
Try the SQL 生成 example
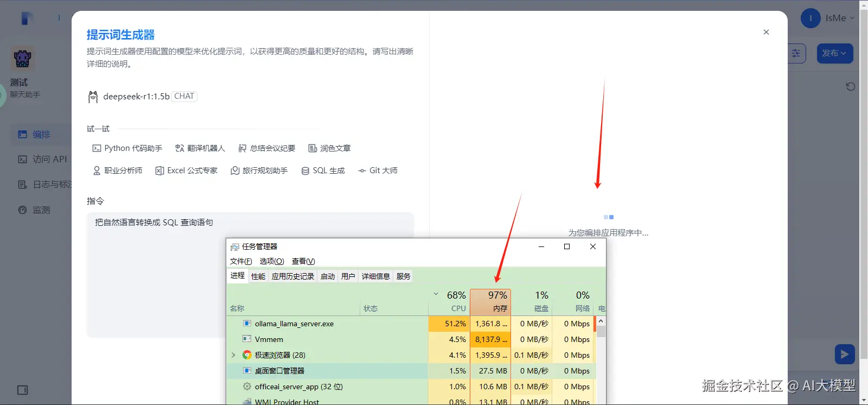323,170
